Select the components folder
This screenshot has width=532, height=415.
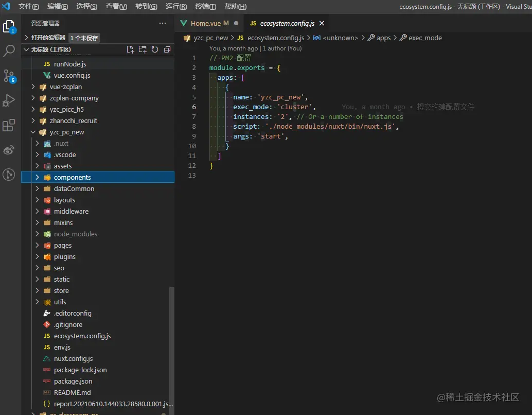click(98, 177)
